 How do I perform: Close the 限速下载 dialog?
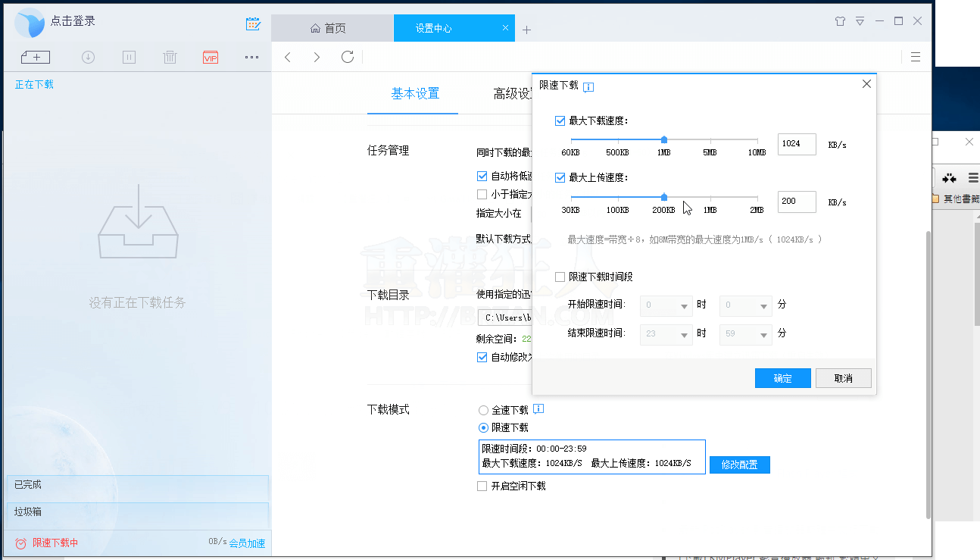[x=866, y=84]
